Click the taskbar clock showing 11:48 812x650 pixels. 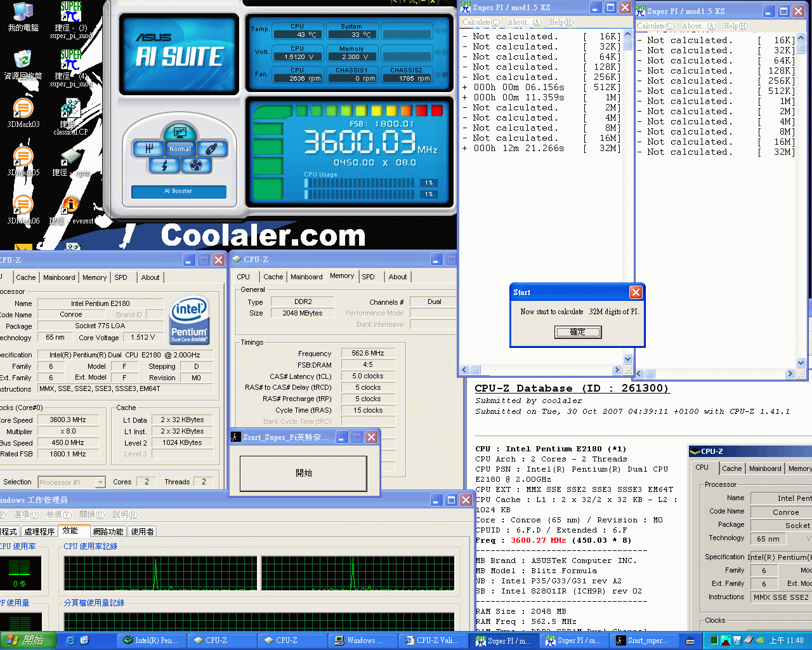(787, 641)
